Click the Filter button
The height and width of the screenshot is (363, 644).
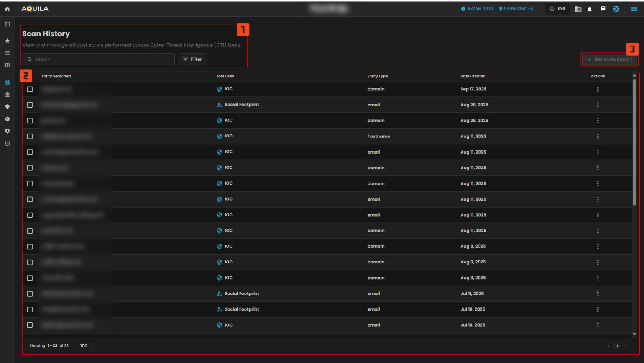192,59
